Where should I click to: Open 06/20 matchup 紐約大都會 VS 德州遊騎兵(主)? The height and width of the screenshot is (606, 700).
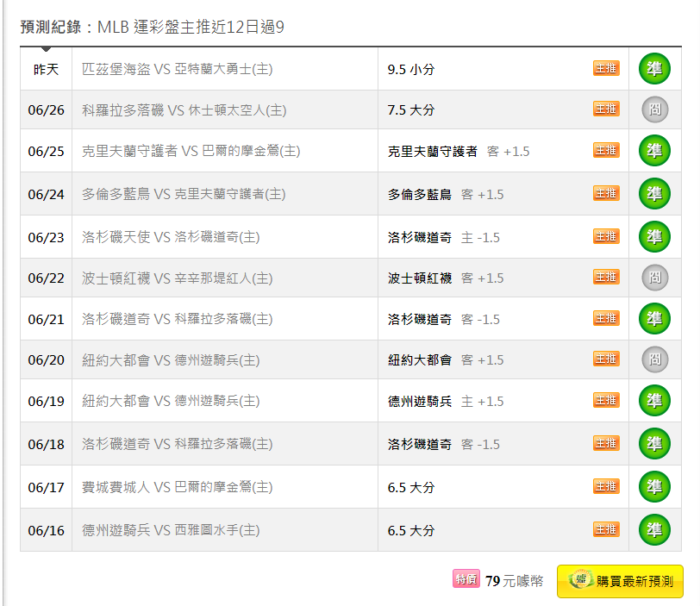171,359
